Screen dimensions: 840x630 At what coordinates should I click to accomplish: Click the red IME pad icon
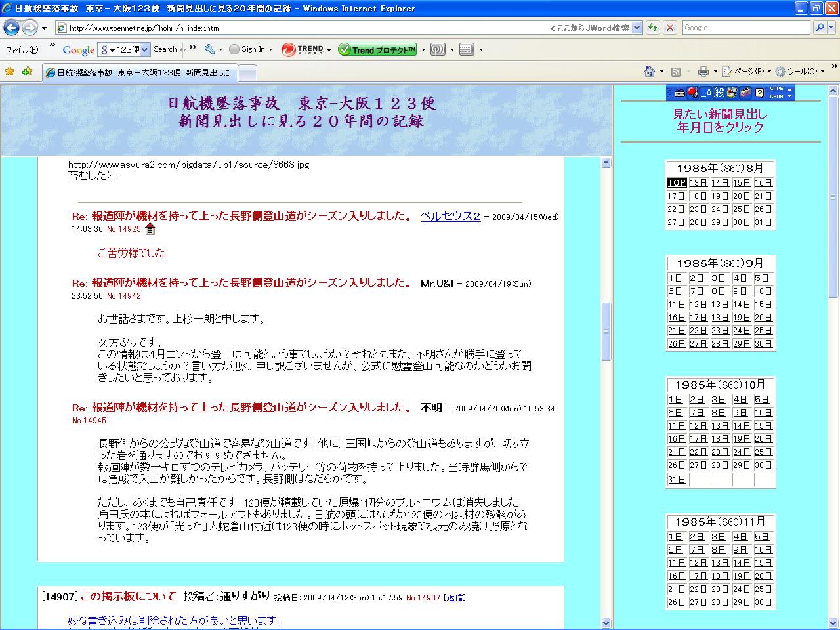click(693, 93)
